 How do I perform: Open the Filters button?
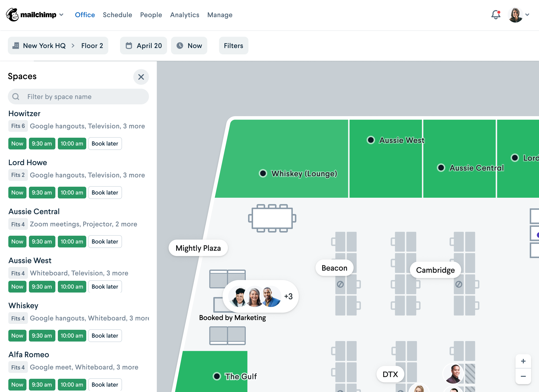[x=233, y=46]
